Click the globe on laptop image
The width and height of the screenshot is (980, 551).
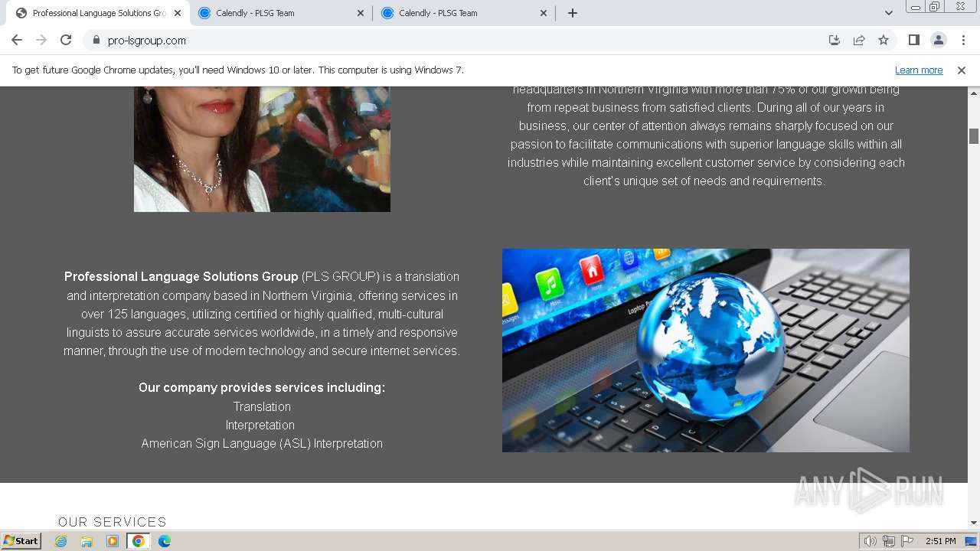coord(706,350)
